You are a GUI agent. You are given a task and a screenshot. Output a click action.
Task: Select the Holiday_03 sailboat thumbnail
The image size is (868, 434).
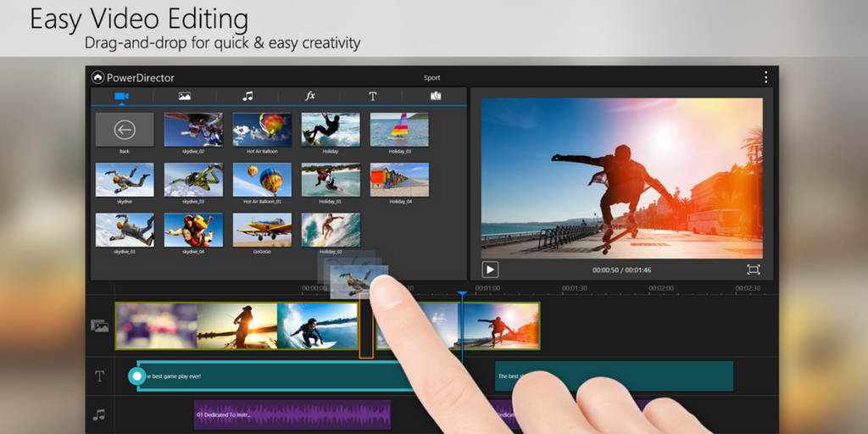(x=399, y=130)
